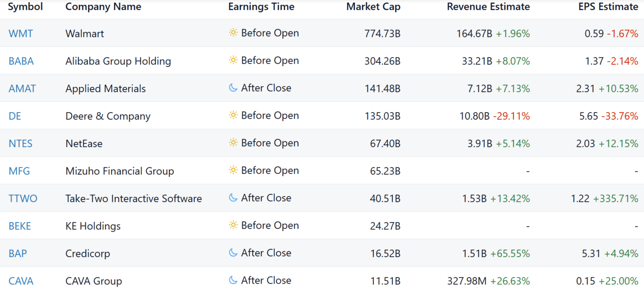Click the 327.98M +26.63% revenue estimate
Viewport: 644px width, 292px height.
click(488, 281)
